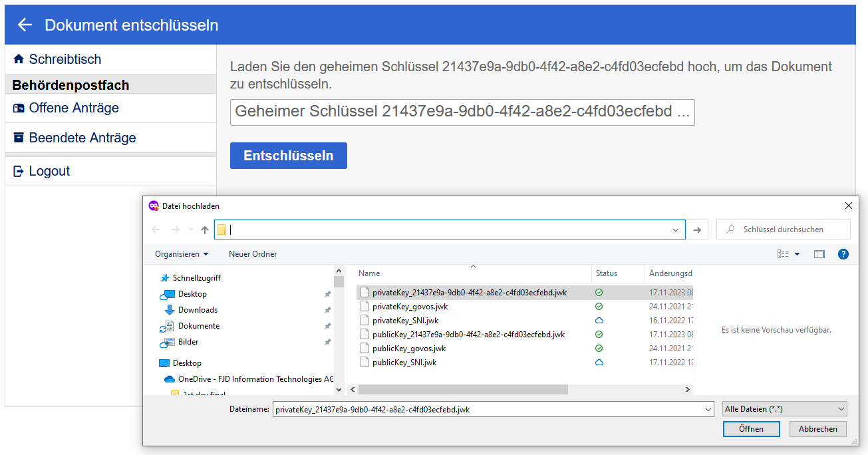Select privateKey_govos.jwk file
The image size is (868, 455).
coord(410,307)
